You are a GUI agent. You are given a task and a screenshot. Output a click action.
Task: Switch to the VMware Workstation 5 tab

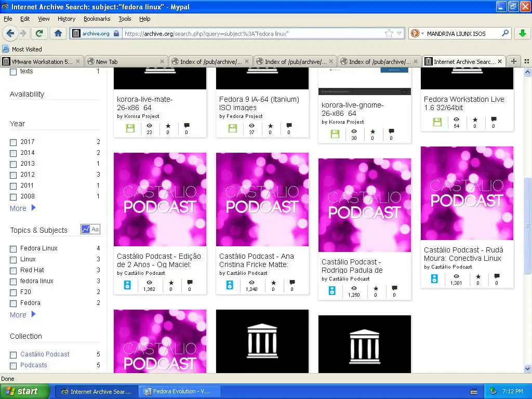(x=42, y=61)
